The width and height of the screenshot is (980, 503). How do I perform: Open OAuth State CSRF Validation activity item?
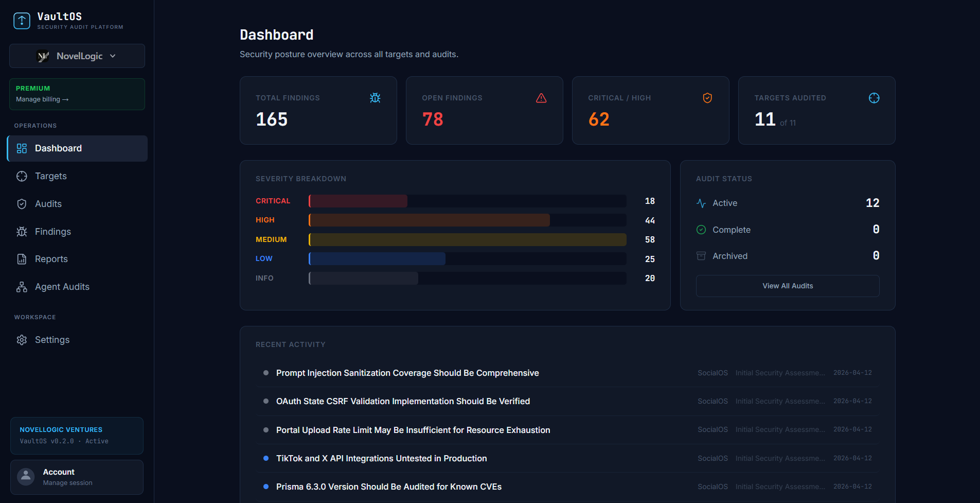point(568,401)
